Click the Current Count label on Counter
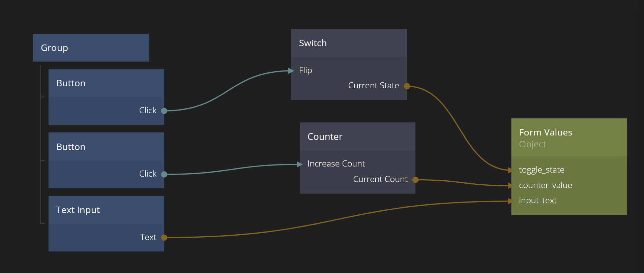Viewport: 644px width, 273px height. coord(380,179)
